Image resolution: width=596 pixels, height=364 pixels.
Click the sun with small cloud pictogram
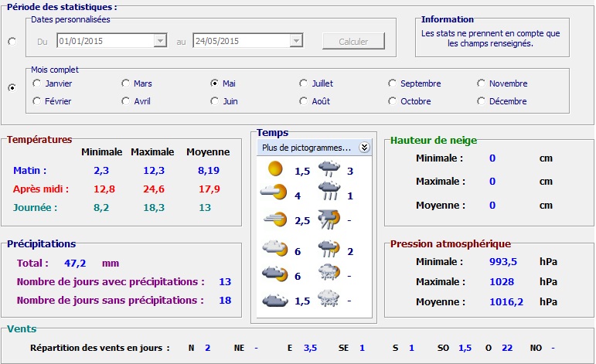pyautogui.click(x=274, y=192)
